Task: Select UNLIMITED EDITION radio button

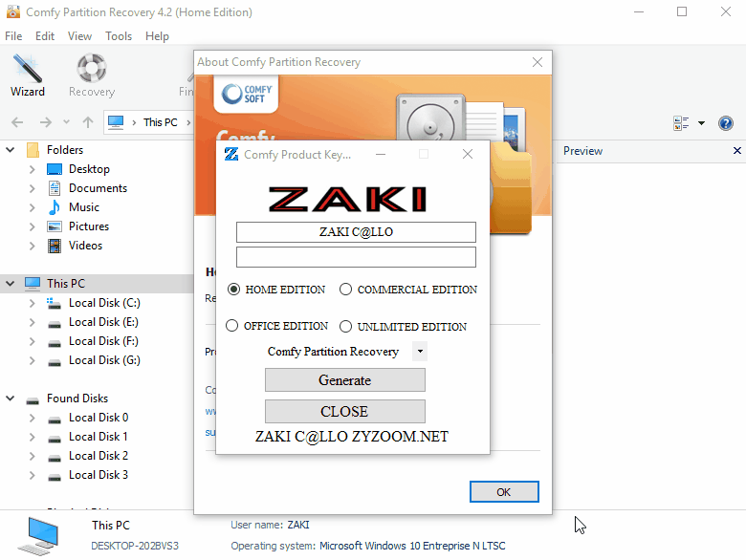Action: click(x=345, y=327)
